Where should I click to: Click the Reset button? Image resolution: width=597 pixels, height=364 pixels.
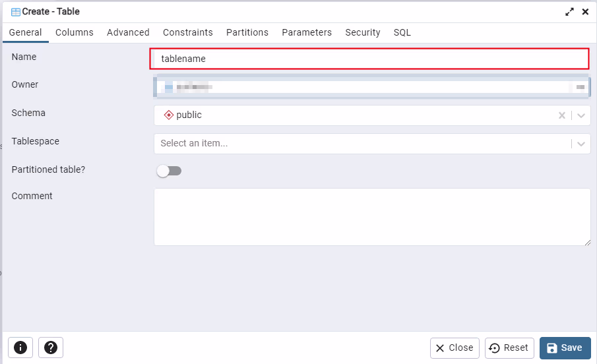pos(509,348)
